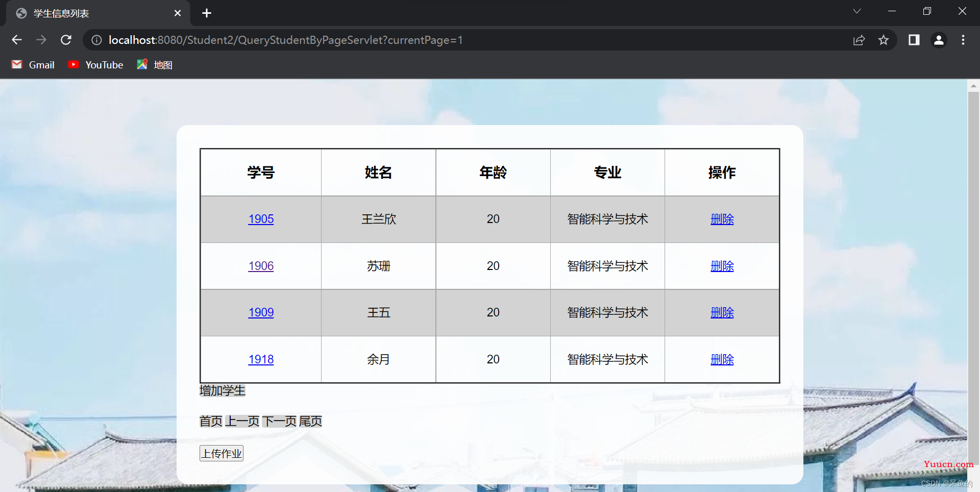The image size is (980, 492).
Task: View site information icon in address bar
Action: point(96,40)
